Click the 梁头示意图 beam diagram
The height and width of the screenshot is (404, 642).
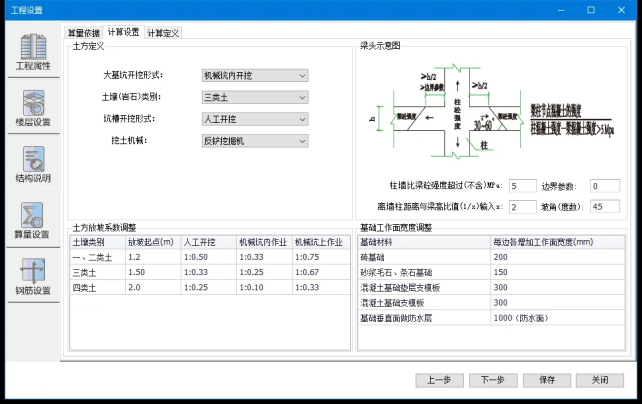pyautogui.click(x=491, y=112)
